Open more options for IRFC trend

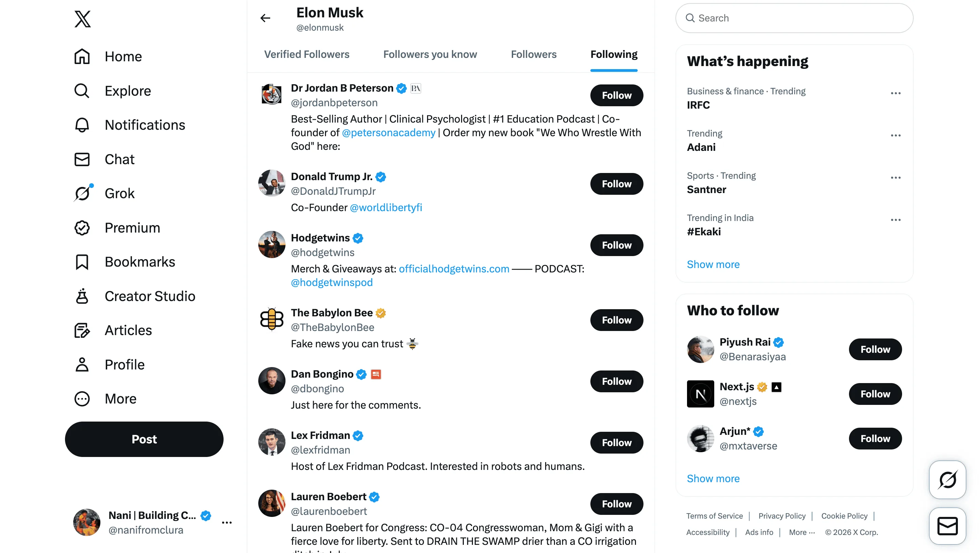[896, 93]
